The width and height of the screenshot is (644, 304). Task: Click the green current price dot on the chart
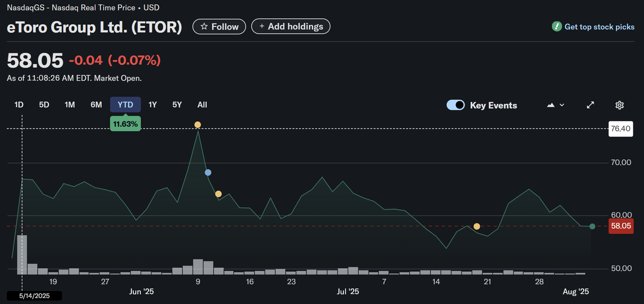[x=592, y=227]
